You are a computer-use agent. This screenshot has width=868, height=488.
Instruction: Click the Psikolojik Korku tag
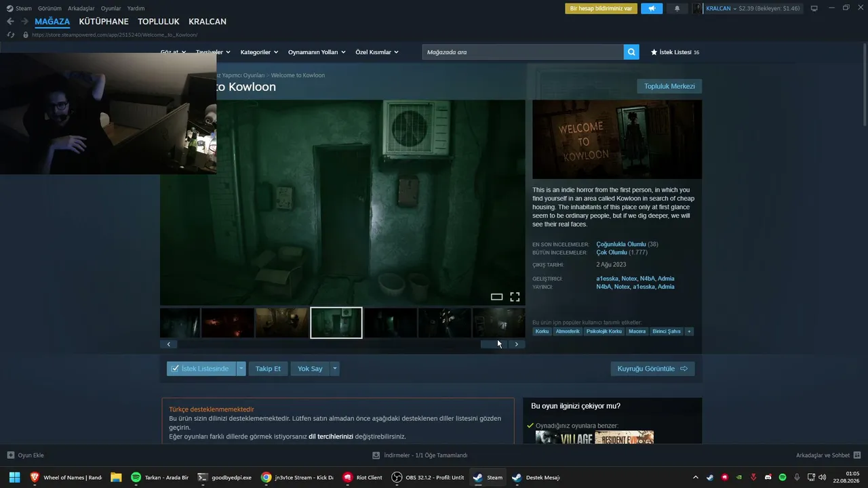604,331
